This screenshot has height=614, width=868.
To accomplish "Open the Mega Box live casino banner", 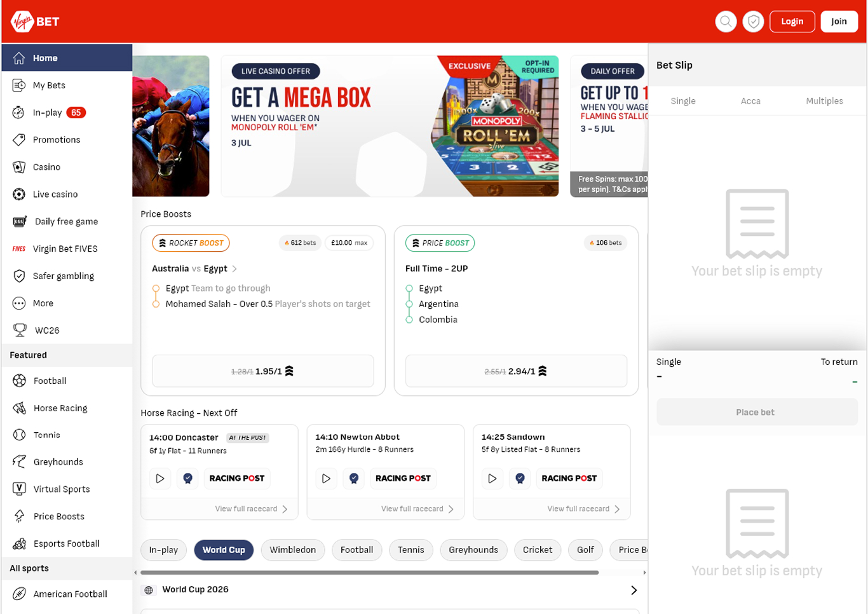I will click(390, 126).
